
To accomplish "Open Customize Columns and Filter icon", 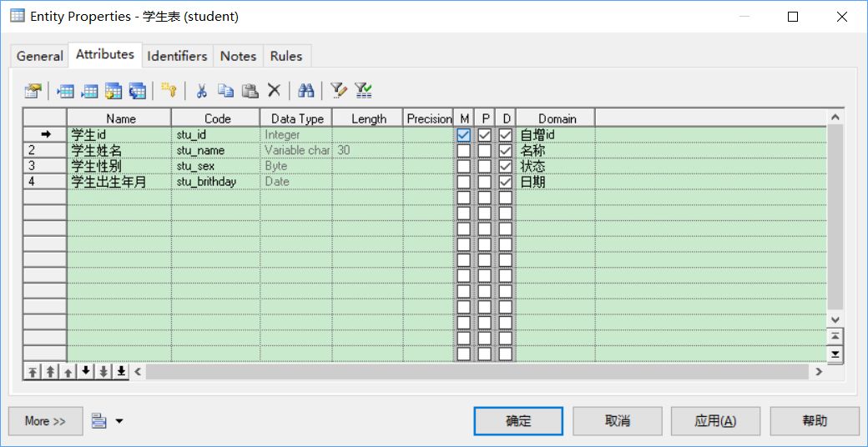I will pyautogui.click(x=338, y=91).
